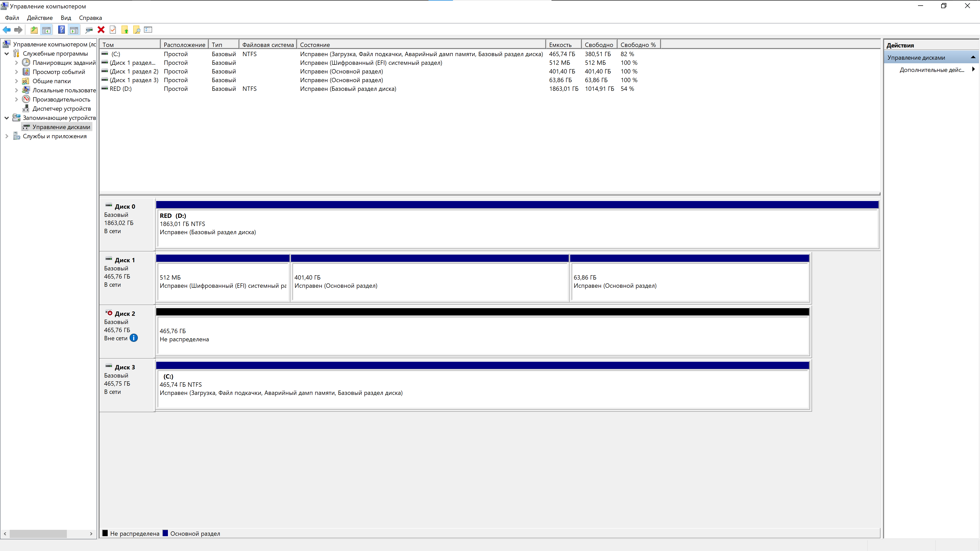This screenshot has height=551, width=980.
Task: Open the Справка menu
Action: [x=90, y=18]
